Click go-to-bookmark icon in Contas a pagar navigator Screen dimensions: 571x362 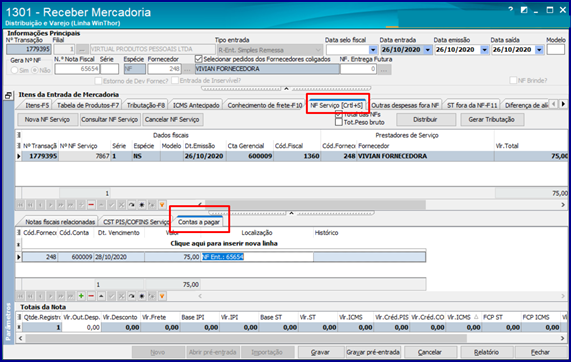click(x=152, y=296)
